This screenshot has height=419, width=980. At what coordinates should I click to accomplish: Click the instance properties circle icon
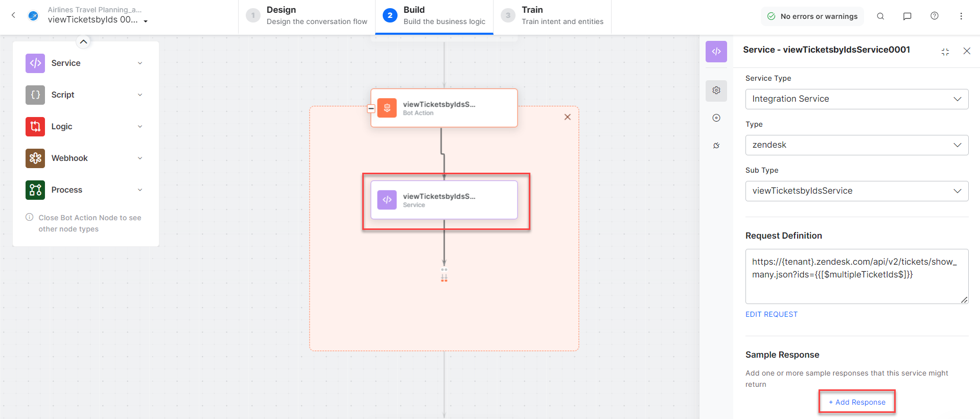[716, 118]
